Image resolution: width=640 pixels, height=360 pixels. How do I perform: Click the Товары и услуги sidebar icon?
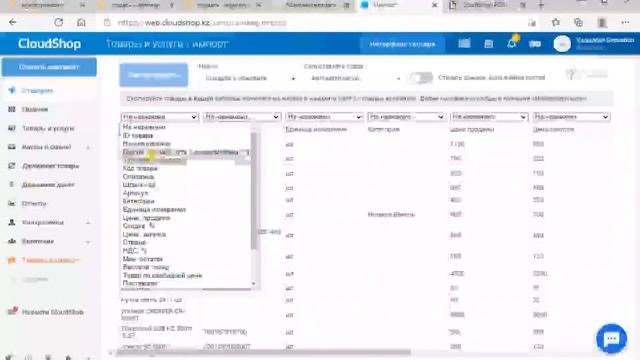[12, 128]
